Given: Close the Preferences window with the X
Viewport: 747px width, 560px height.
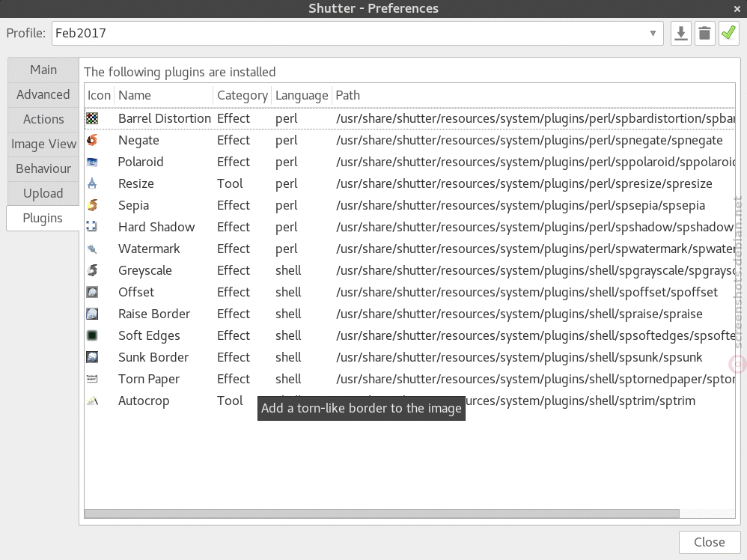Looking at the screenshot, I should (x=737, y=8).
